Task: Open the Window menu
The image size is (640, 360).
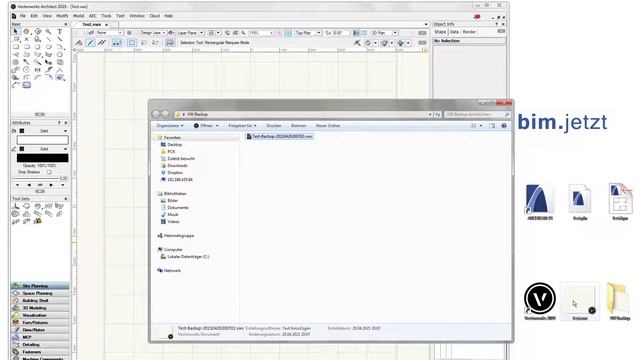Action: [x=137, y=16]
